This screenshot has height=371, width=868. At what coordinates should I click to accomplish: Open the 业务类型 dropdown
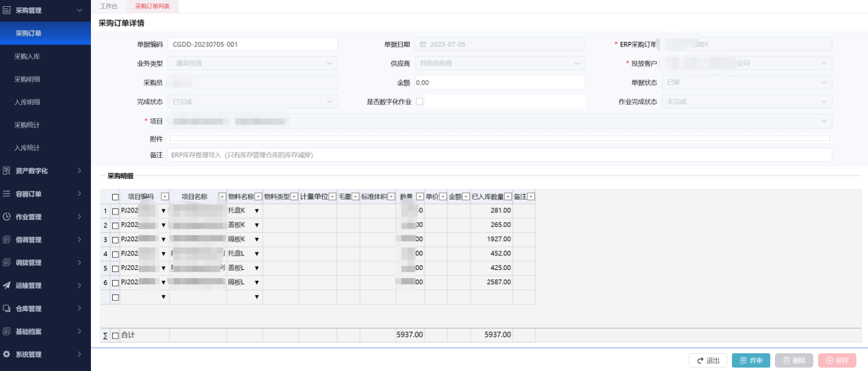(252, 64)
